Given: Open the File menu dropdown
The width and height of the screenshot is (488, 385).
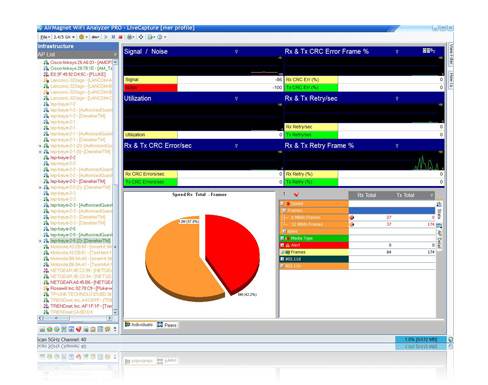Looking at the screenshot, I should point(45,37).
